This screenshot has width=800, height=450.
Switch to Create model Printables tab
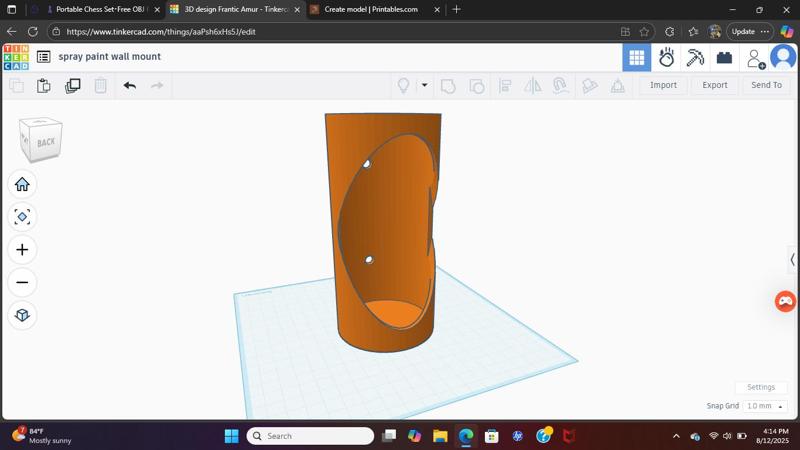click(370, 9)
